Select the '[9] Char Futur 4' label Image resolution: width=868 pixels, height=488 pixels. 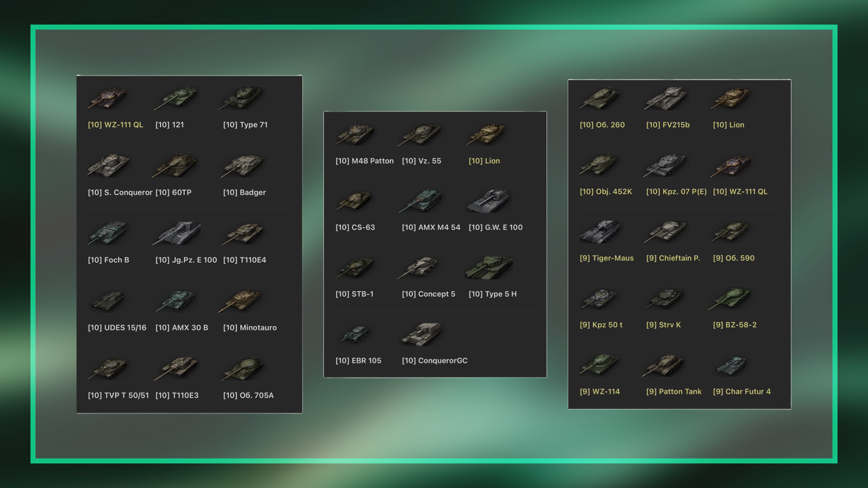(x=742, y=392)
